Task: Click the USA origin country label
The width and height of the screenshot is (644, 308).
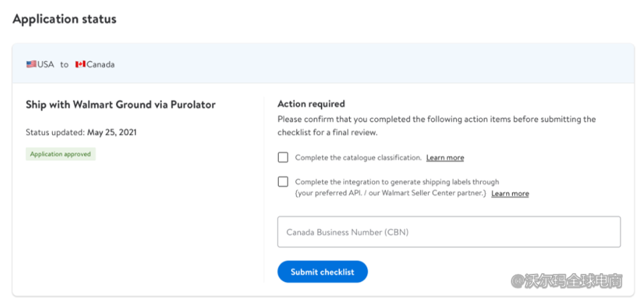Action: coord(45,64)
